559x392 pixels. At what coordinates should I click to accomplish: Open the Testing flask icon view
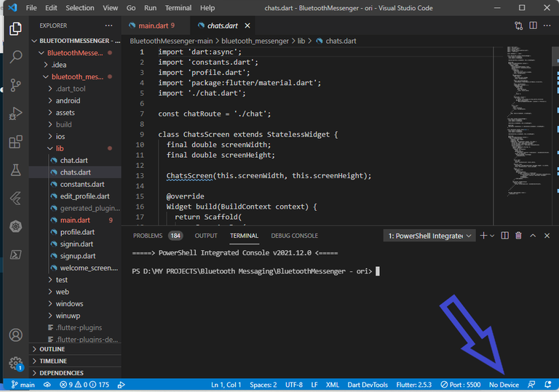point(15,170)
